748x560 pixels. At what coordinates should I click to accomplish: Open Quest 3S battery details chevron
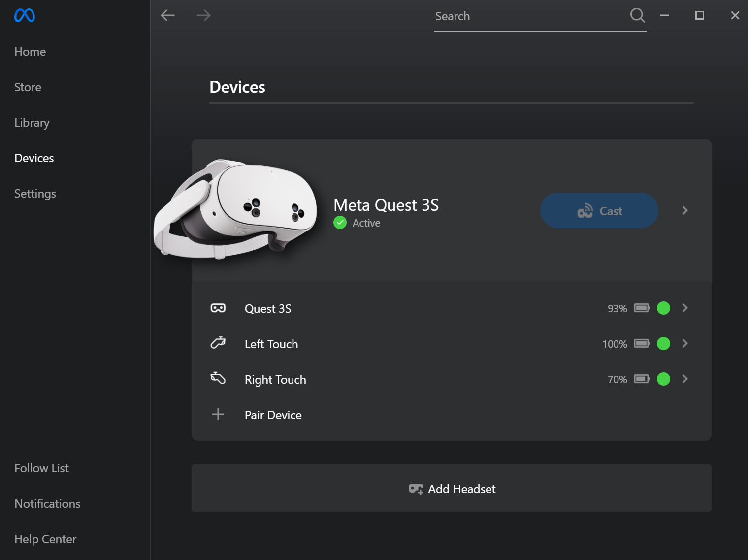(x=684, y=308)
